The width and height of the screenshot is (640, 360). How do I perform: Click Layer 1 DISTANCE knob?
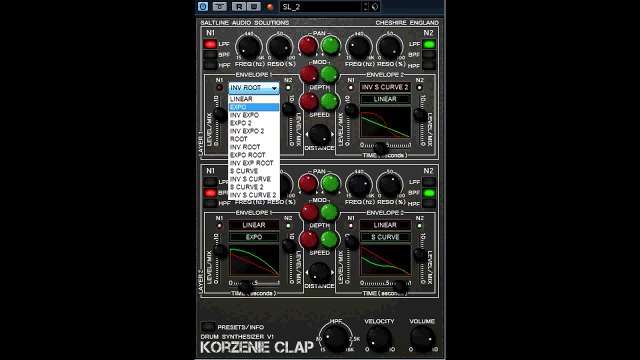[320, 134]
